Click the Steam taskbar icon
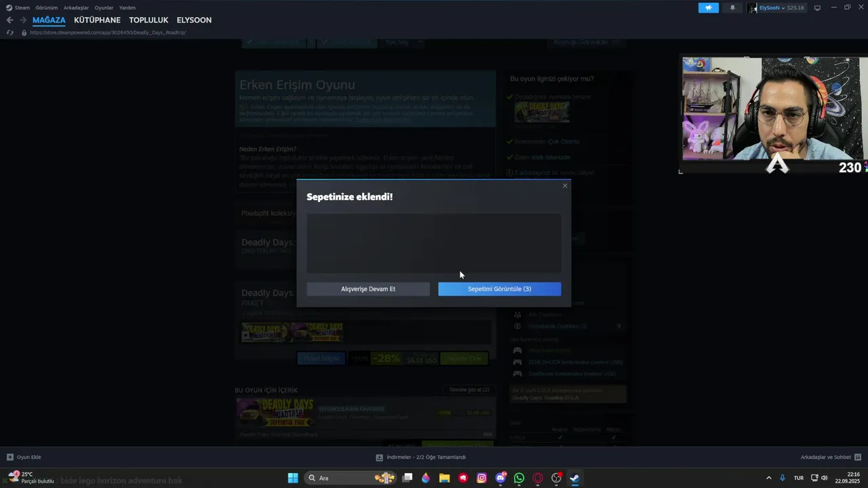 coord(574,478)
